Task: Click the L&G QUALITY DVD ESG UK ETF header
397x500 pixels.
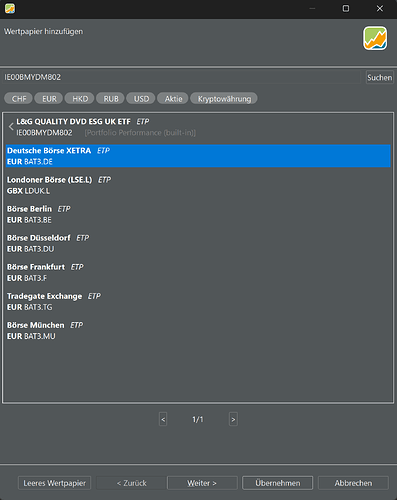Action: [x=73, y=122]
